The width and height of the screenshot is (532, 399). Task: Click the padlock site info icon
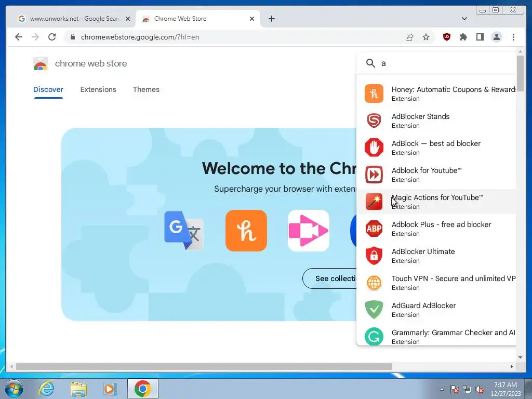click(72, 37)
